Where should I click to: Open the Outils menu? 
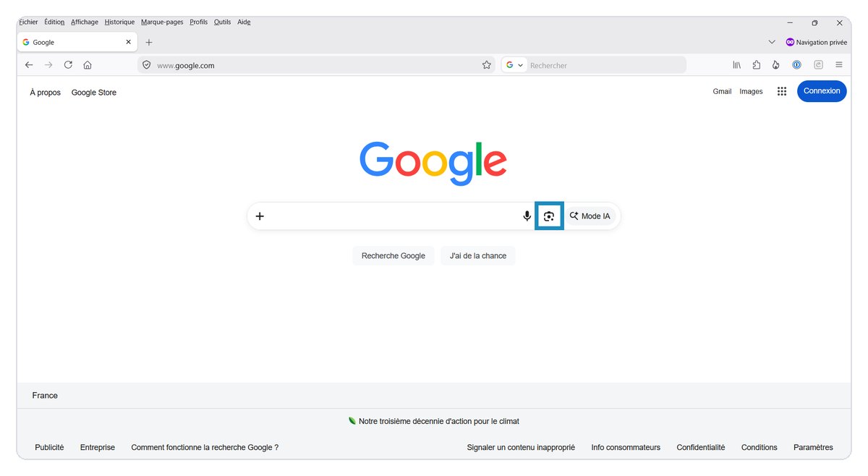click(222, 22)
